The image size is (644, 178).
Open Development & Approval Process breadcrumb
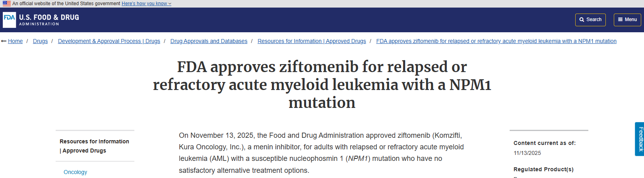tap(109, 41)
